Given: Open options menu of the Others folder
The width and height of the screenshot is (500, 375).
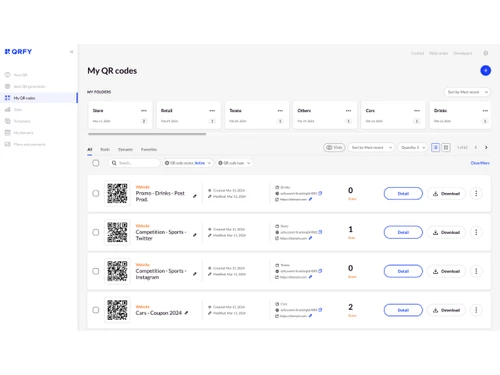Looking at the screenshot, I should click(x=348, y=110).
